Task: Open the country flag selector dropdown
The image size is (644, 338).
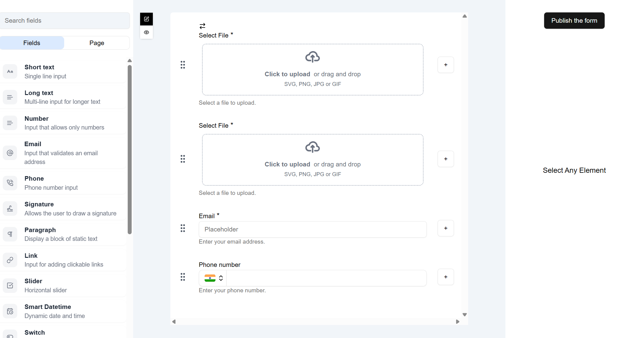Action: pyautogui.click(x=213, y=278)
